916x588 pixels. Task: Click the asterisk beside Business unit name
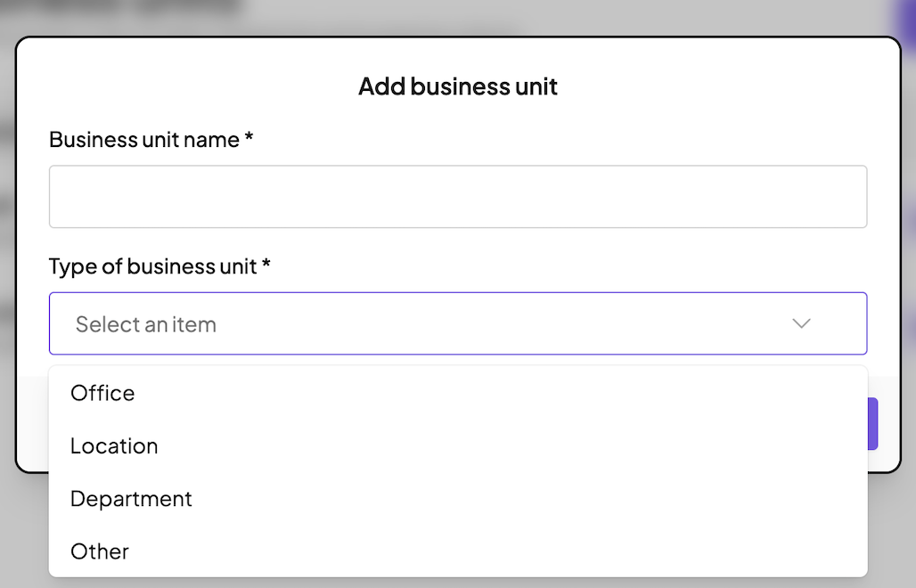pos(249,140)
